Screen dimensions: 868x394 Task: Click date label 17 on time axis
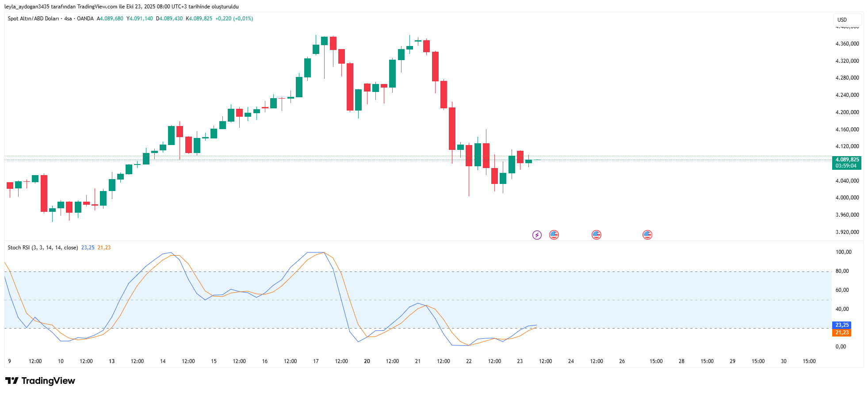click(x=316, y=361)
